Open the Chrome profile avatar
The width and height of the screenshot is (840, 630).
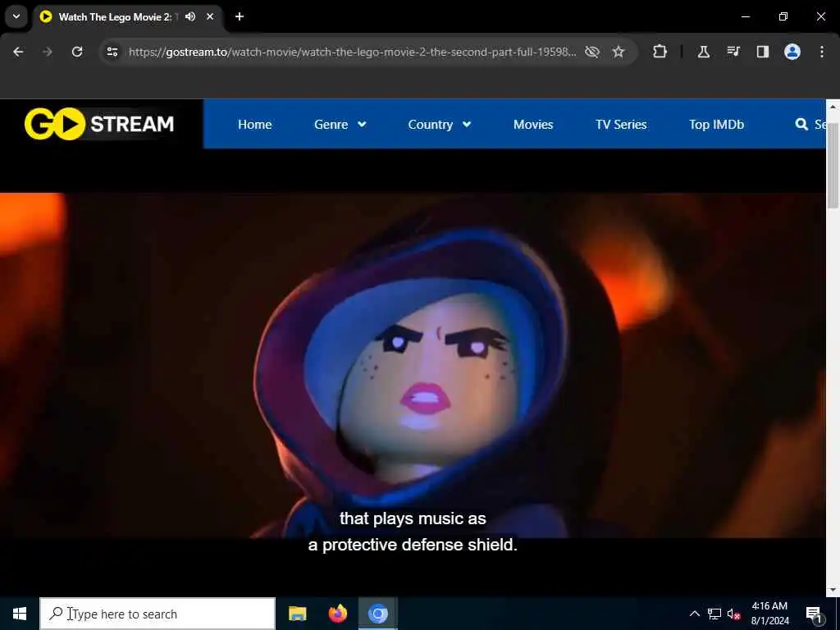[x=792, y=52]
